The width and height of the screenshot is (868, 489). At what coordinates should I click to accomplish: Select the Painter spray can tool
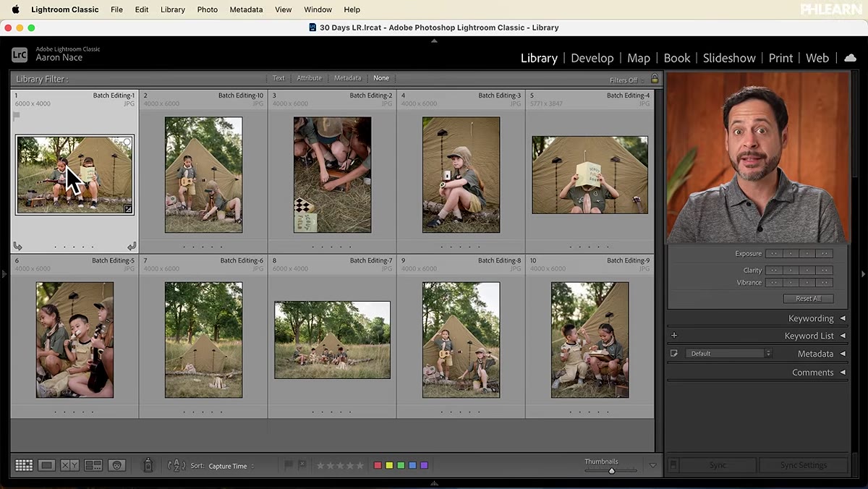coord(148,465)
